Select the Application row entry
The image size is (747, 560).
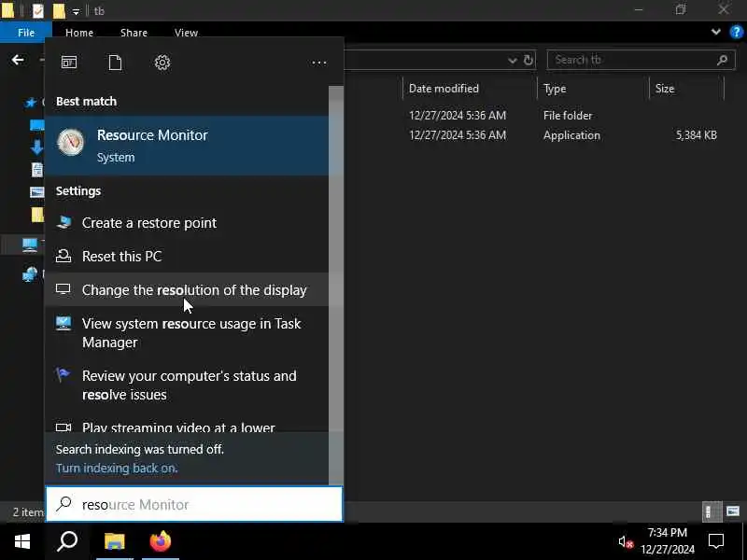(x=571, y=135)
